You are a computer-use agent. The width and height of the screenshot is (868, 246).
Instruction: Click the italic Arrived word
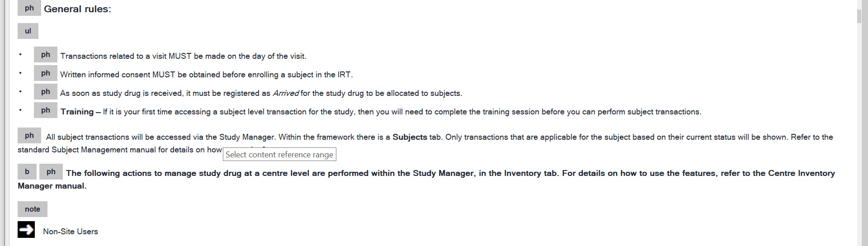click(x=286, y=93)
